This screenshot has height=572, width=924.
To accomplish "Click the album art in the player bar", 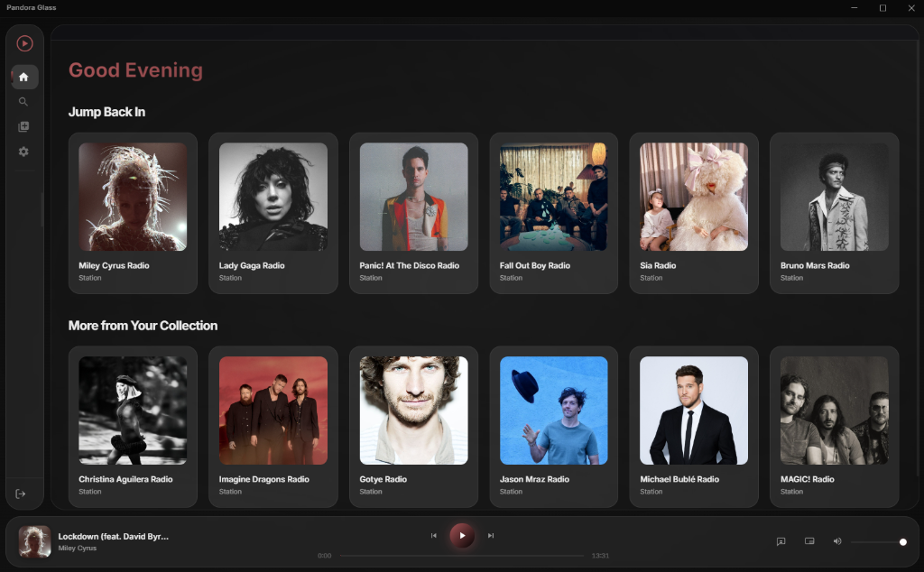I will [34, 541].
